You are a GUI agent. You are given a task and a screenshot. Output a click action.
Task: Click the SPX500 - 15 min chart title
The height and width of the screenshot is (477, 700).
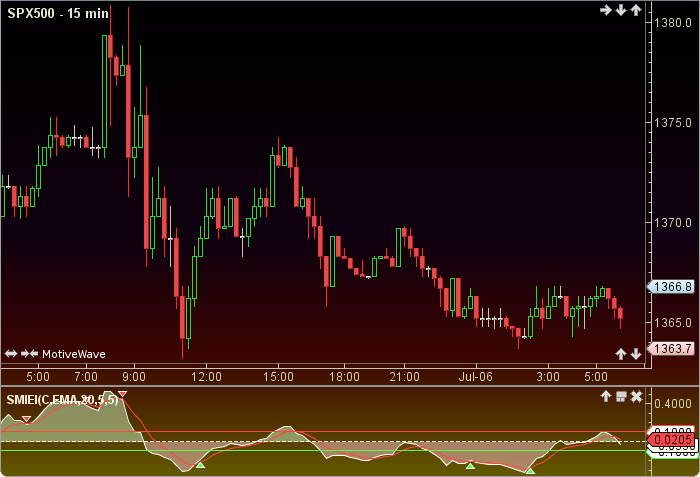[x=58, y=13]
